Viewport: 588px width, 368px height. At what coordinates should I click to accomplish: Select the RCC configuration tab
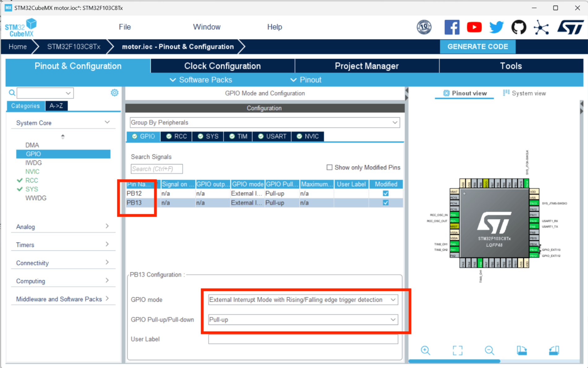[176, 136]
